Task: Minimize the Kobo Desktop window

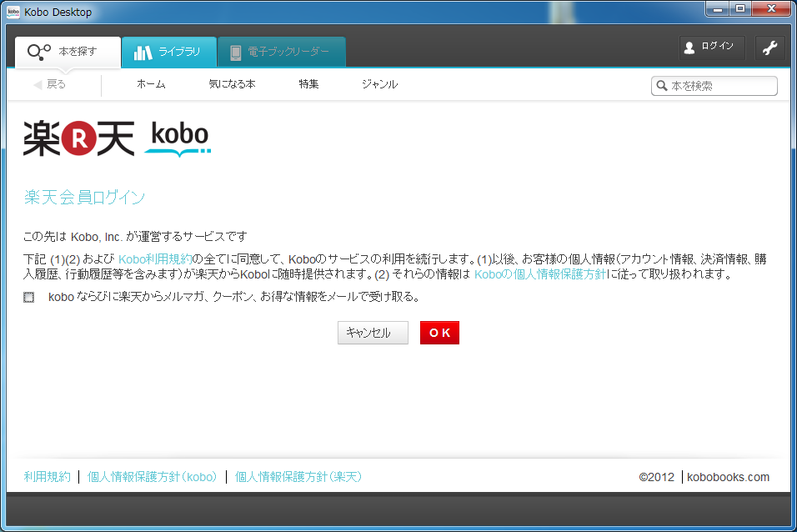Action: (718, 8)
